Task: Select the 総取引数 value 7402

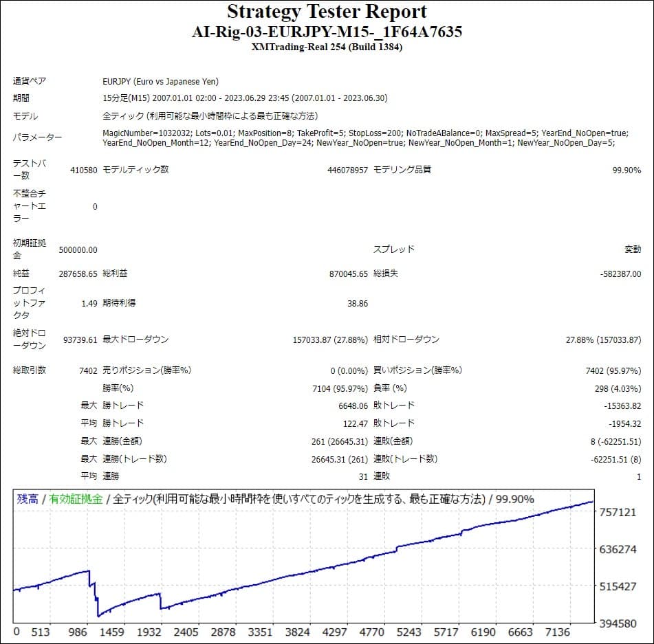Action: [88, 370]
